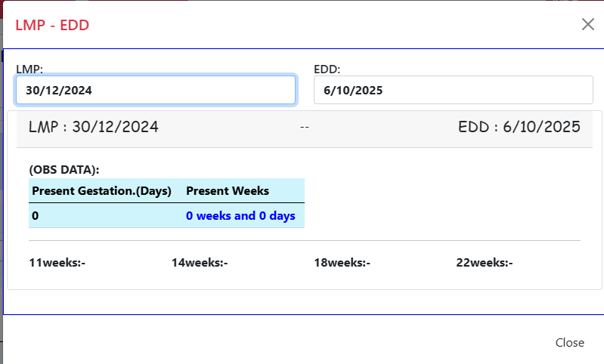Click the 22weeks:- milestone label
The height and width of the screenshot is (364, 604).
pos(485,263)
